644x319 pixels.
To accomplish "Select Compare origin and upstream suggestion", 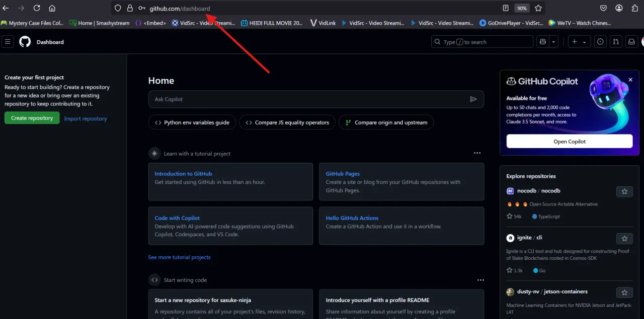I will (386, 122).
